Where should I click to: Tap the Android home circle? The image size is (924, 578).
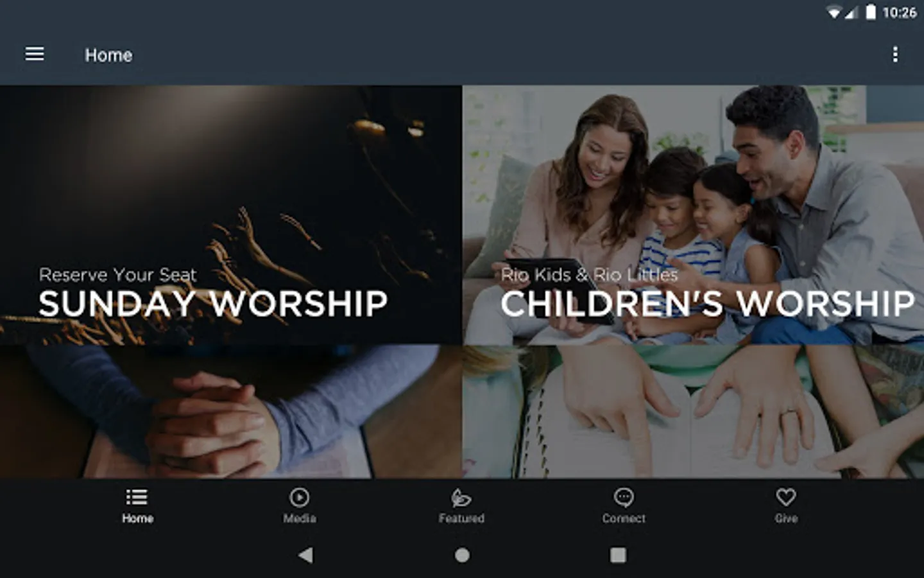(x=462, y=555)
